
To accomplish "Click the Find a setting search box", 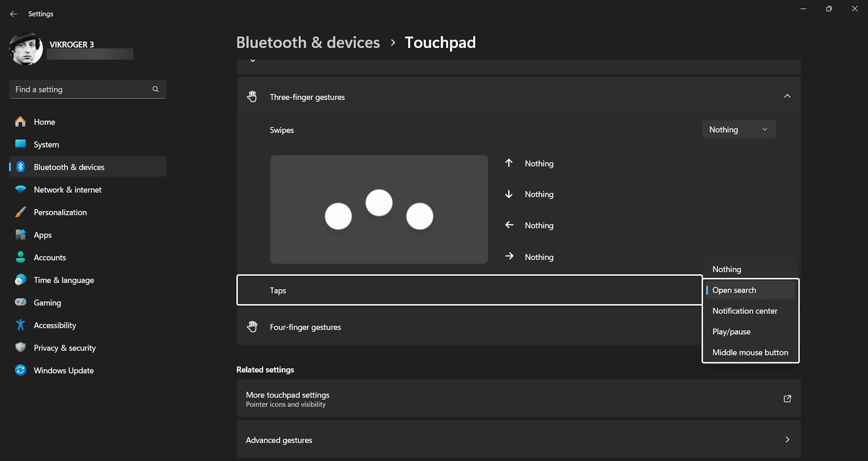I will click(x=81, y=89).
